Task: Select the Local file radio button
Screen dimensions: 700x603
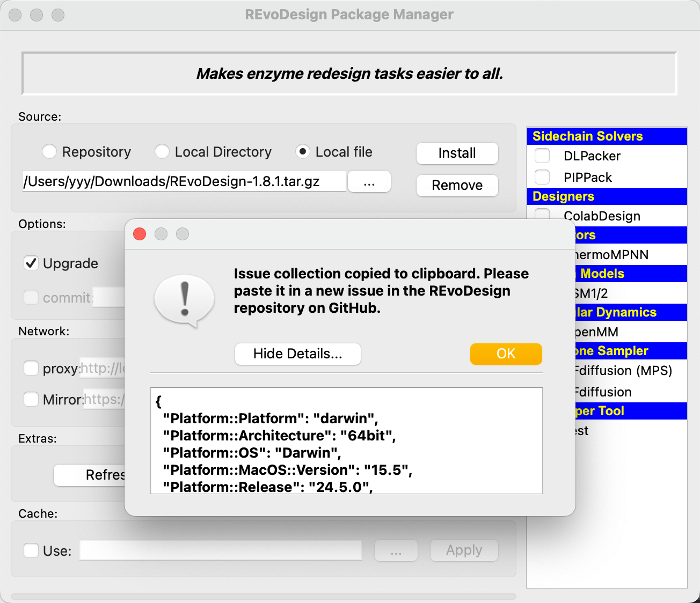Action: coord(303,152)
